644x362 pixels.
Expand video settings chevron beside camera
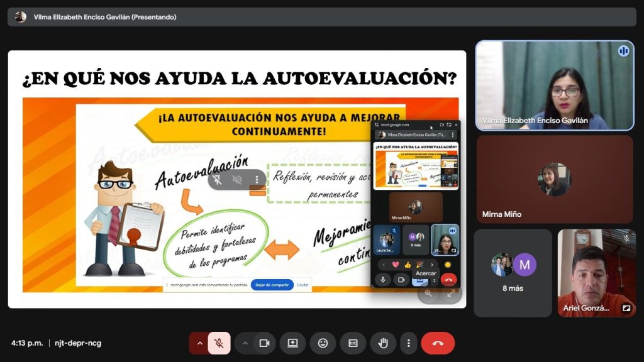coord(245,343)
